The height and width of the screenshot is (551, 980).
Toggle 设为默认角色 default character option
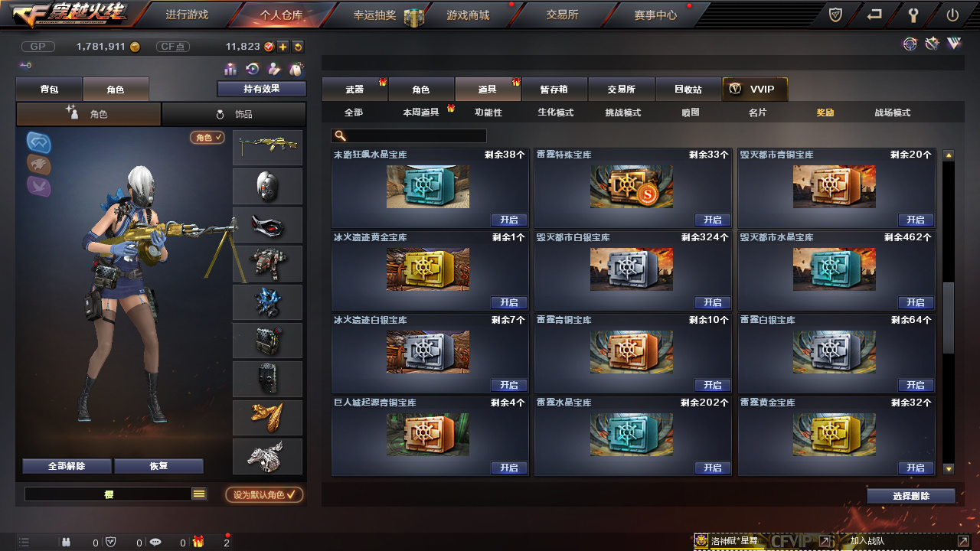tap(264, 494)
